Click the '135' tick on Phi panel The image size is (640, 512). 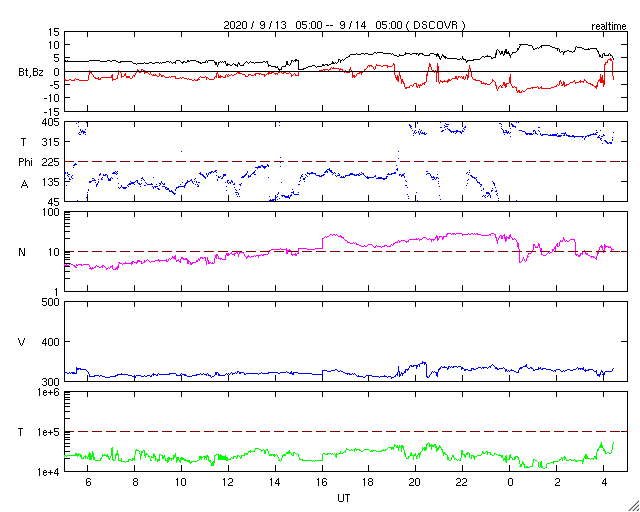click(x=51, y=182)
